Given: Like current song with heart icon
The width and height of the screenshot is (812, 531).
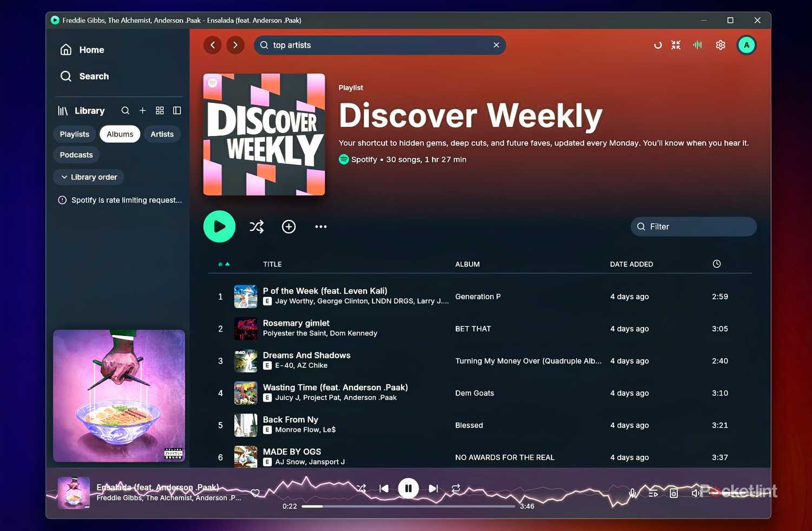Looking at the screenshot, I should pyautogui.click(x=256, y=493).
